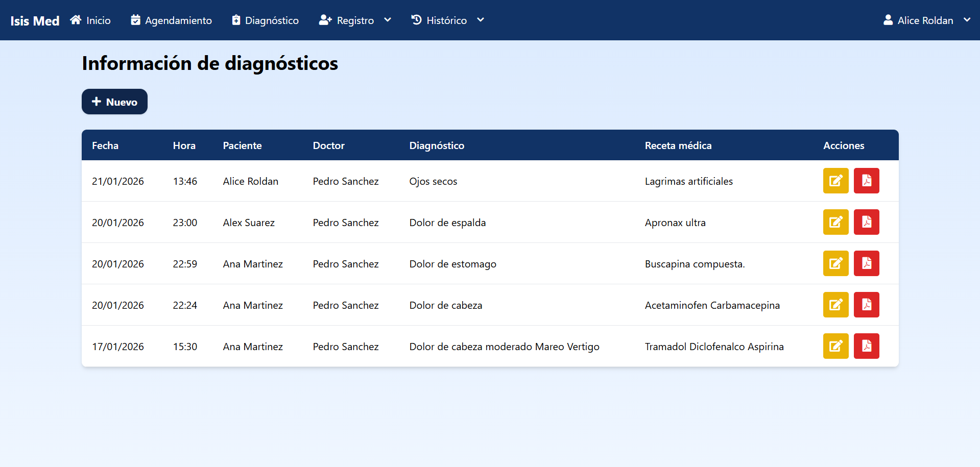Viewport: 980px width, 467px height.
Task: Go to Inicio page
Action: 90,20
